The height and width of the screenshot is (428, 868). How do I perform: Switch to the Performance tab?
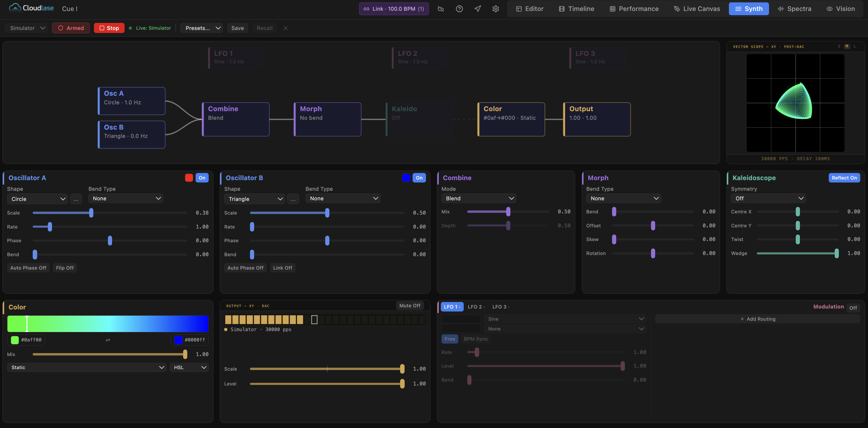[634, 9]
